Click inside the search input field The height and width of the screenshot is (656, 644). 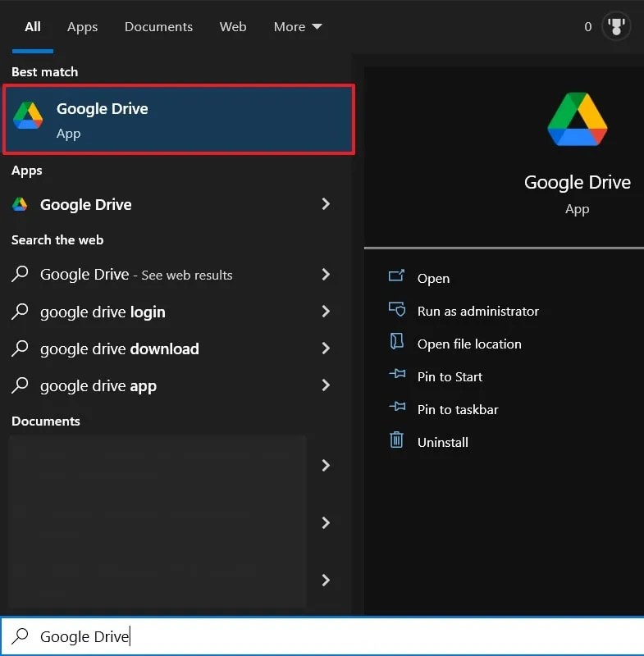[164, 635]
